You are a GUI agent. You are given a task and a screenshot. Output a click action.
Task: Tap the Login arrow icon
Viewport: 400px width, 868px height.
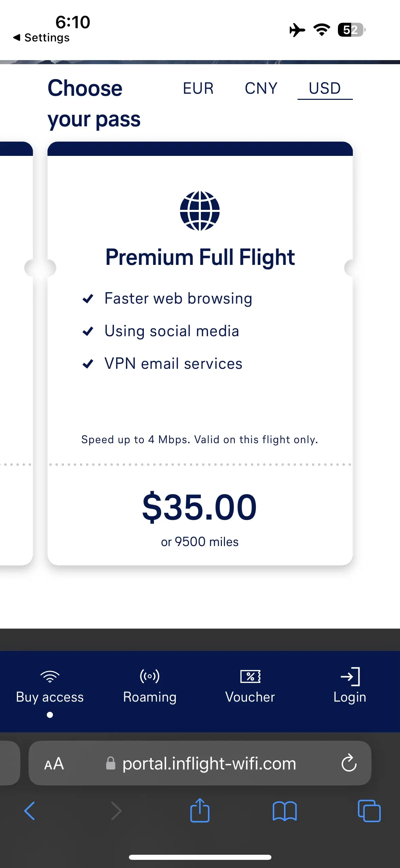349,676
